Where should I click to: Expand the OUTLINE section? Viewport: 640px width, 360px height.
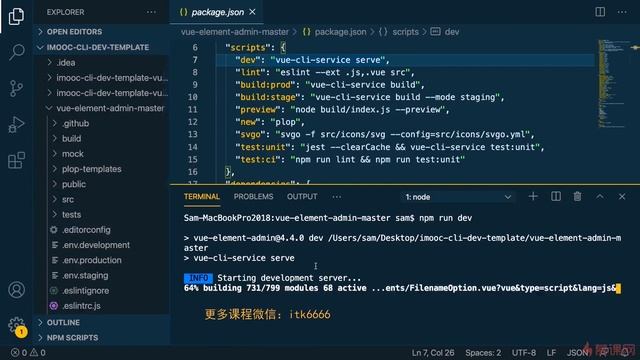(101, 322)
